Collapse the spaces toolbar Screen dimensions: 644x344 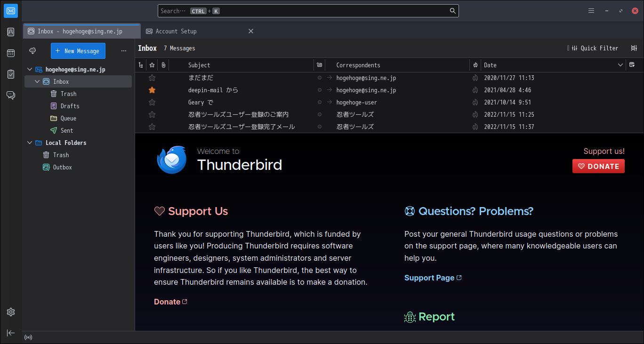pos(11,333)
